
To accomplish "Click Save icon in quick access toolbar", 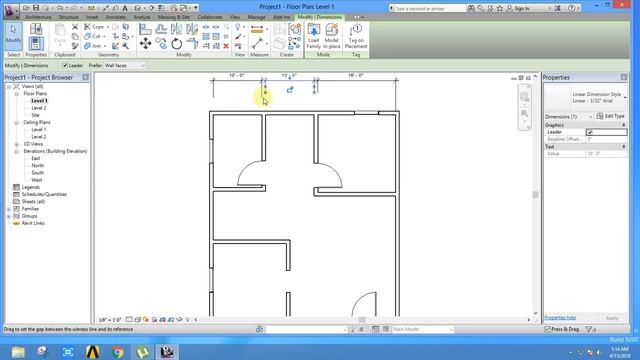I will coord(36,8).
